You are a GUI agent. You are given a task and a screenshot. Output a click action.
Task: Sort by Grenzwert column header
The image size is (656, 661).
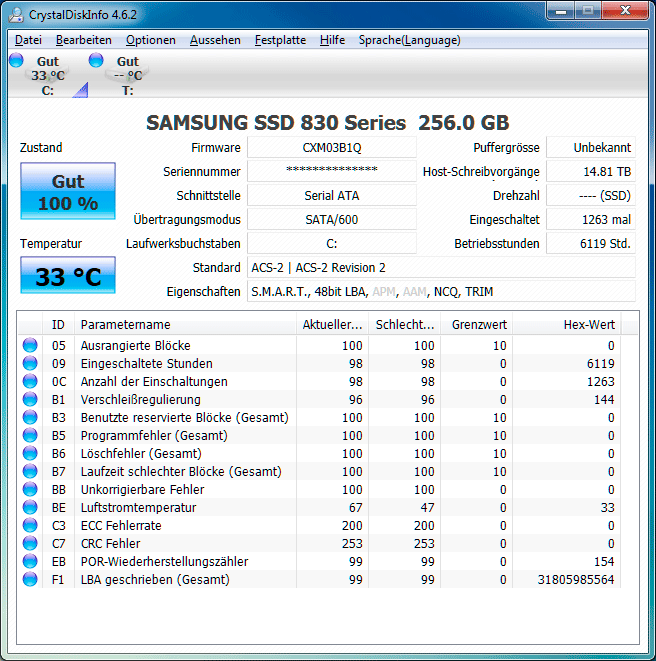click(x=476, y=325)
